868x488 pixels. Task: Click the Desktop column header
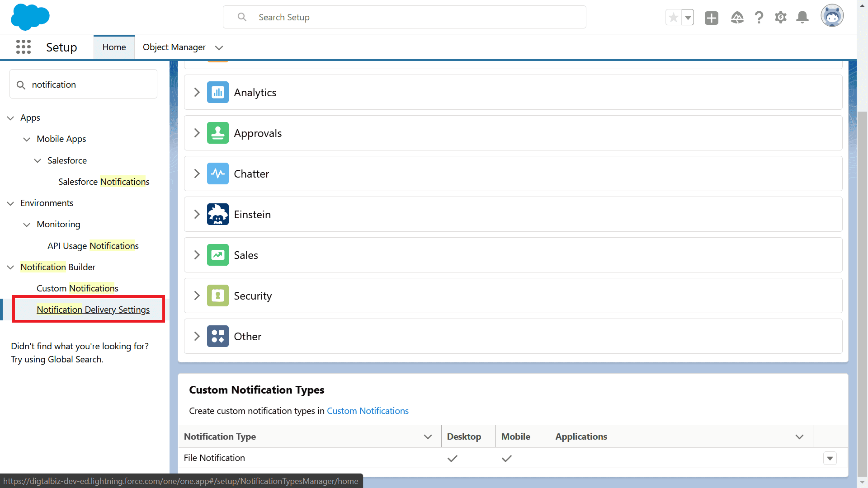(464, 436)
